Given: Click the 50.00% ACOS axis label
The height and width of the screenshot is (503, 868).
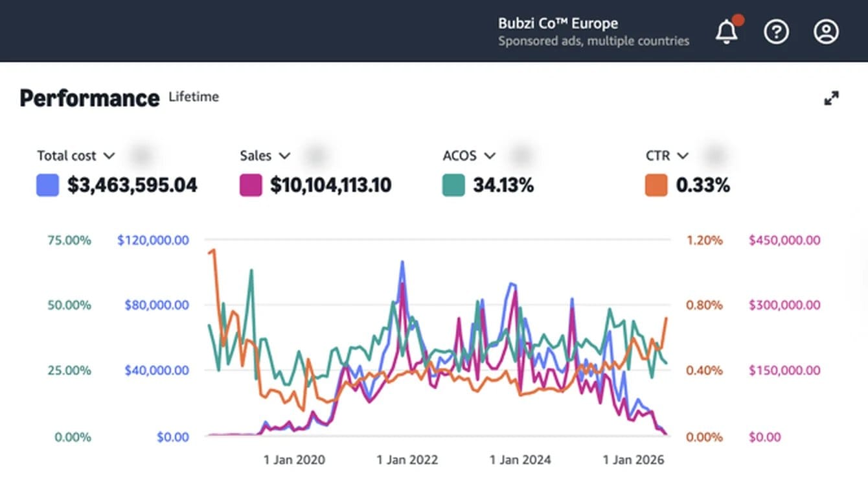Looking at the screenshot, I should pyautogui.click(x=69, y=305).
